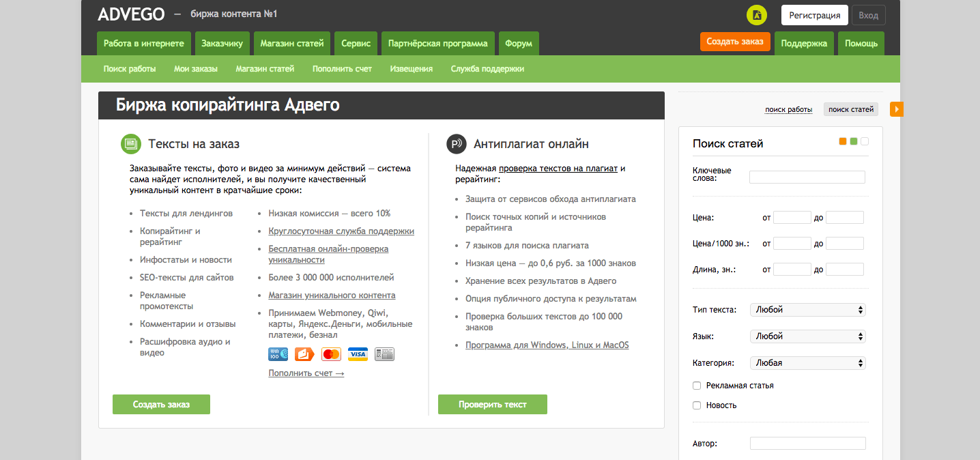Click the 7 языков для поиска плагиата item
Screen dimensions: 980x460
(527, 246)
